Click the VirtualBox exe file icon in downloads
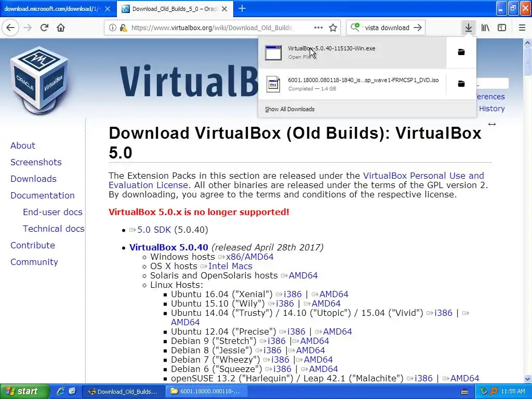Viewport: 532px width, 399px height. (273, 52)
